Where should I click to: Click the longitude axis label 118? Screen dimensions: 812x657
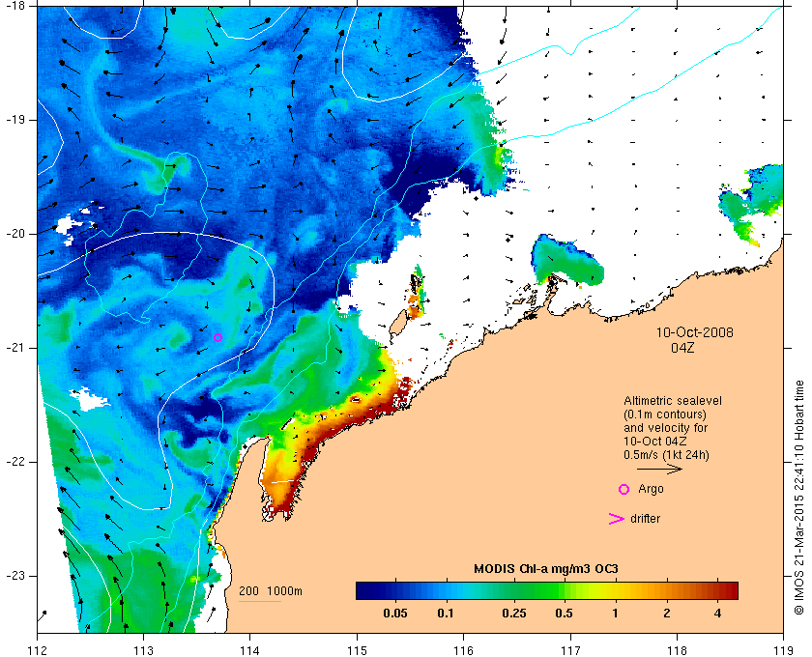677,651
